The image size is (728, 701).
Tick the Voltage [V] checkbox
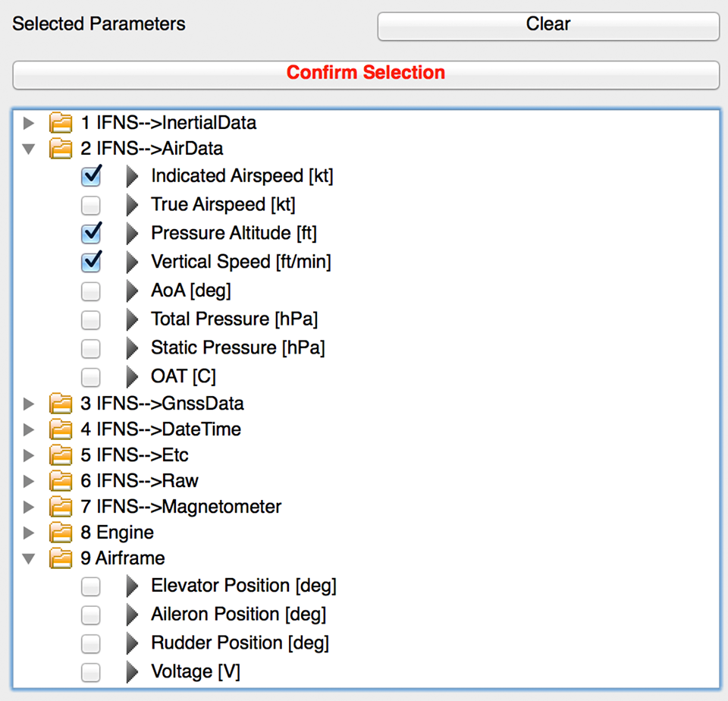[91, 671]
